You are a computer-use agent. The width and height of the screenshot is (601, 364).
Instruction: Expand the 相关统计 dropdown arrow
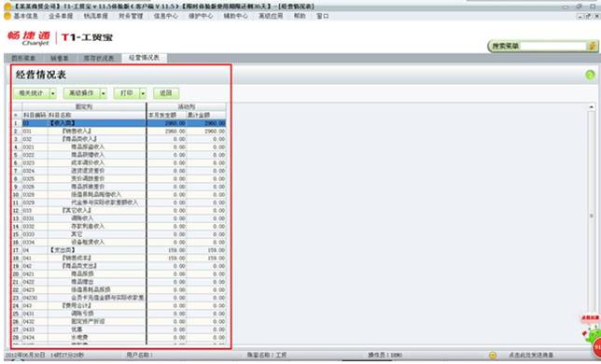tap(53, 93)
